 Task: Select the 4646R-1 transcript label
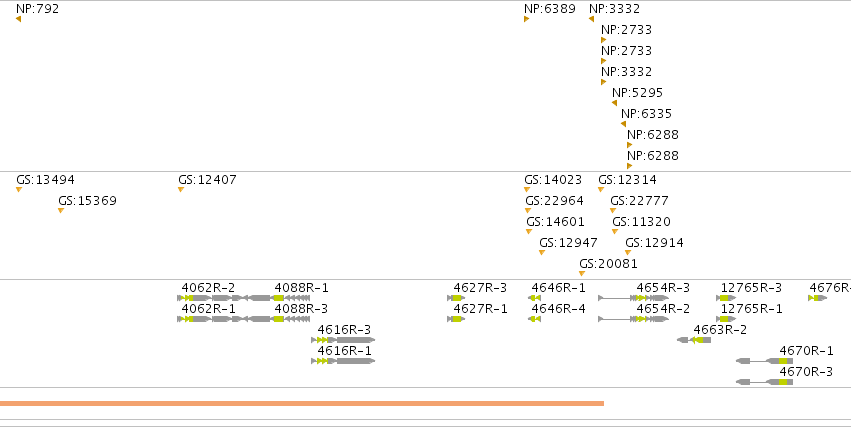click(558, 288)
